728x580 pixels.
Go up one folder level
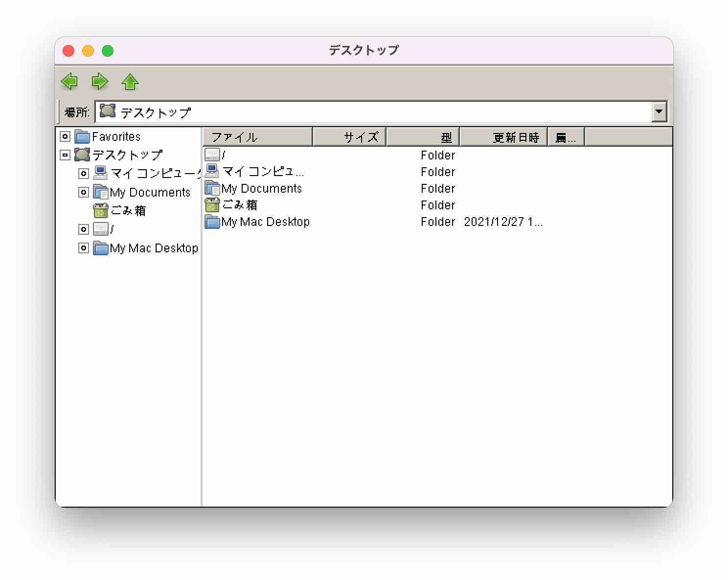[x=130, y=81]
